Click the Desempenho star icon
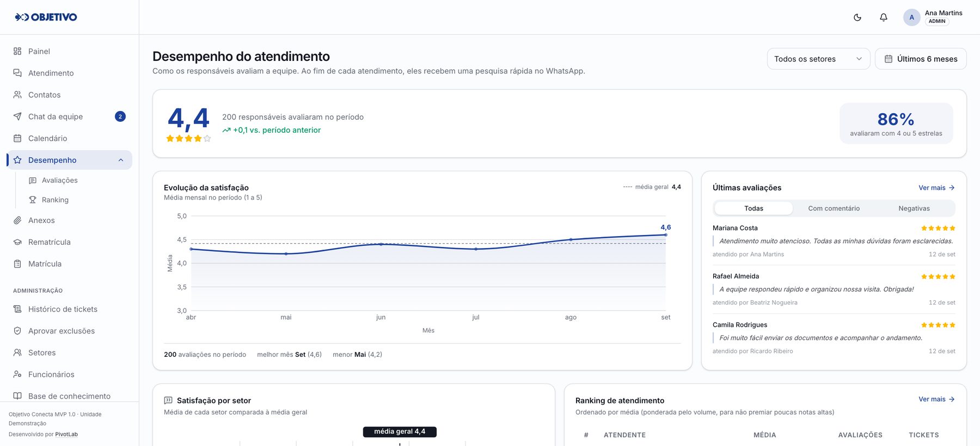980x446 pixels. [x=17, y=160]
